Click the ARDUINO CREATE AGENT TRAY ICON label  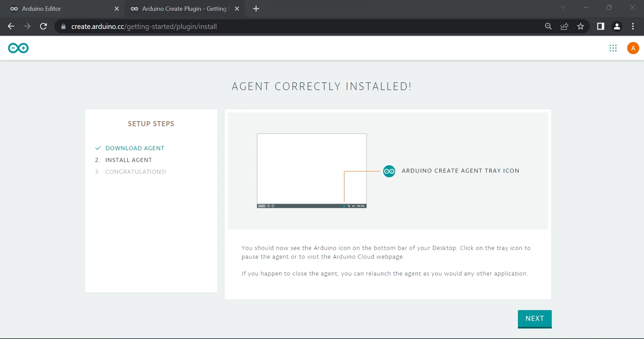click(x=460, y=171)
